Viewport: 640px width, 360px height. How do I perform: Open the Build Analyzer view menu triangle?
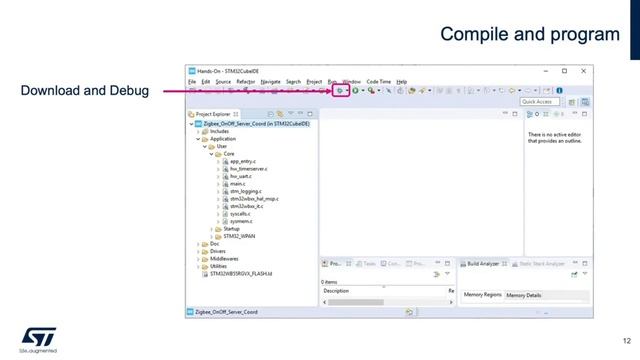pos(585,274)
